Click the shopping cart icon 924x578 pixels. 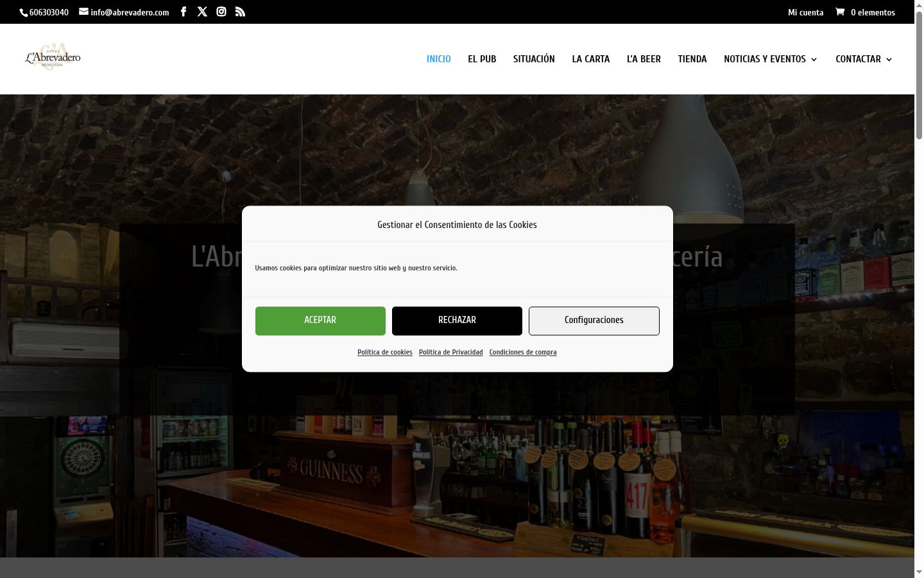tap(840, 12)
